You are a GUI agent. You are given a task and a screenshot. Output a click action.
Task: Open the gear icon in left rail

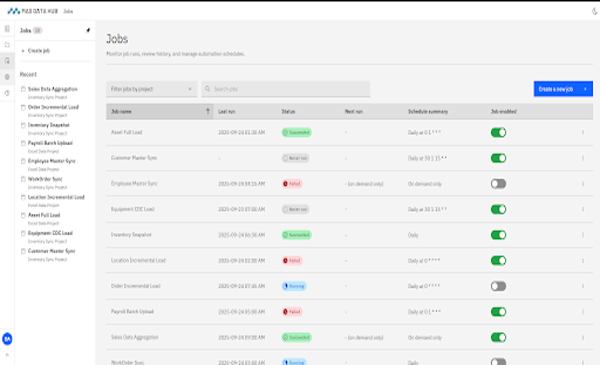(7, 77)
